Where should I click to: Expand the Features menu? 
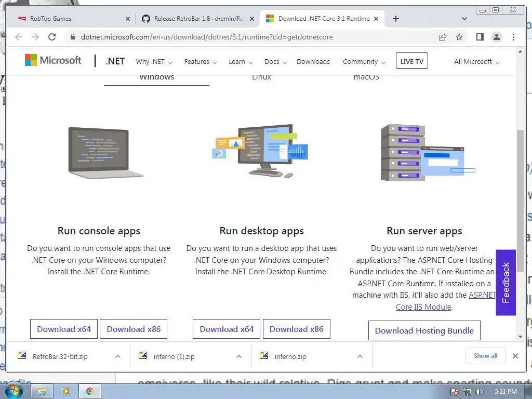(x=201, y=62)
